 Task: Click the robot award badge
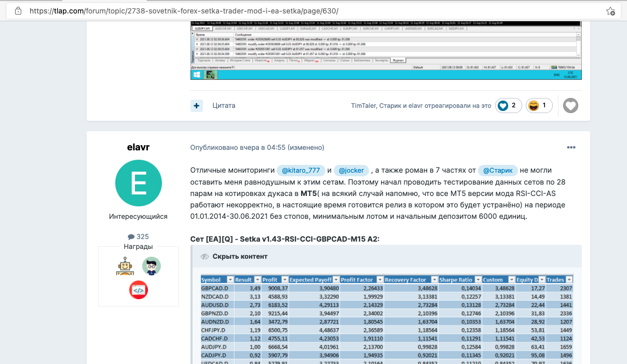[125, 266]
